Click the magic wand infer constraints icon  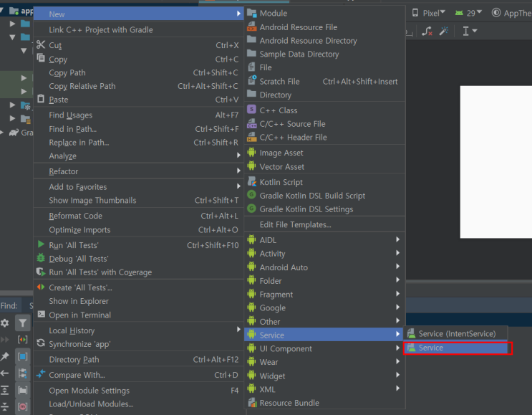[444, 32]
